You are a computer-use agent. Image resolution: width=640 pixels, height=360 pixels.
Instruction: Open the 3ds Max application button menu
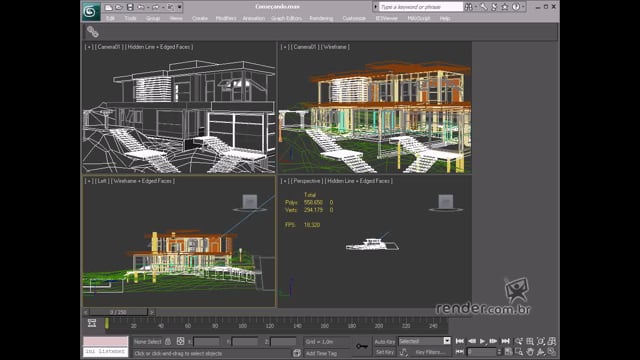click(x=91, y=11)
